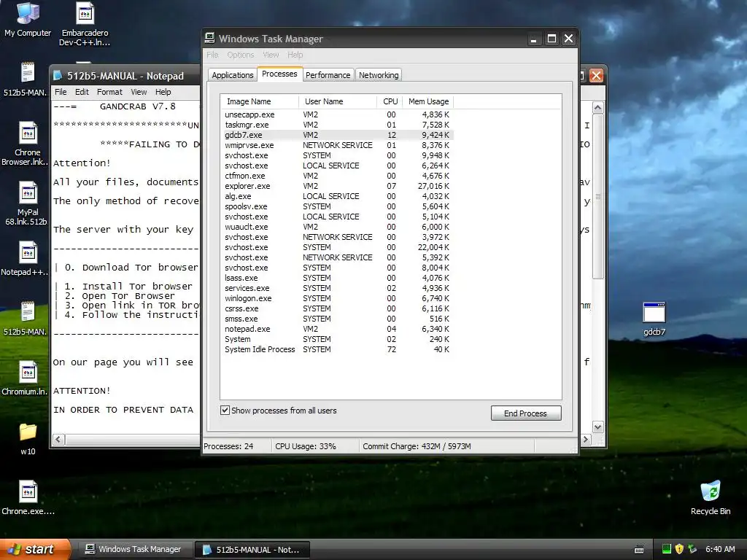Viewport: 747px width, 560px height.
Task: Click green CPU meter tray icon
Action: point(667,549)
